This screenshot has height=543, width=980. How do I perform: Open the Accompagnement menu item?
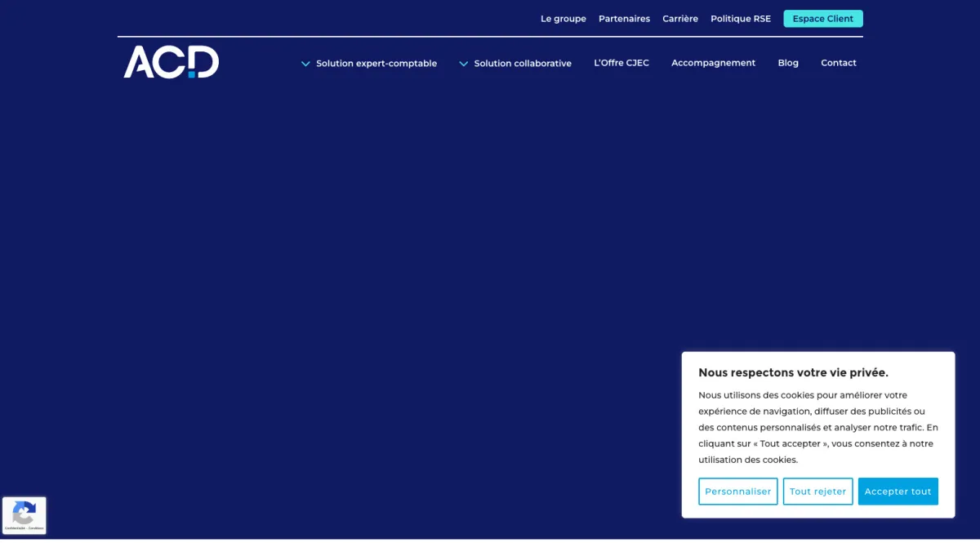[x=713, y=63]
